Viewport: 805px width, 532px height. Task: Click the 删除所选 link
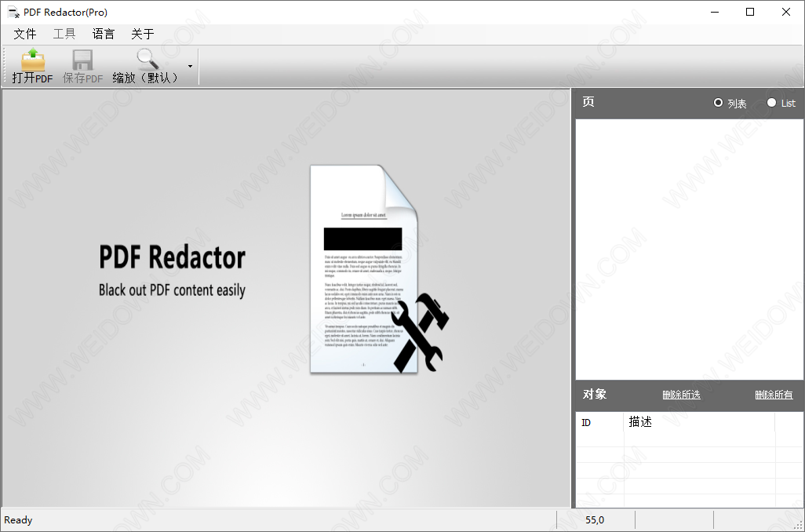coord(681,395)
